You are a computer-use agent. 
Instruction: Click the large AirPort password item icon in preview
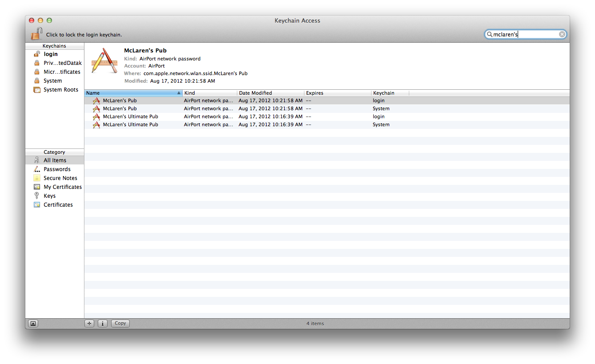tap(104, 61)
